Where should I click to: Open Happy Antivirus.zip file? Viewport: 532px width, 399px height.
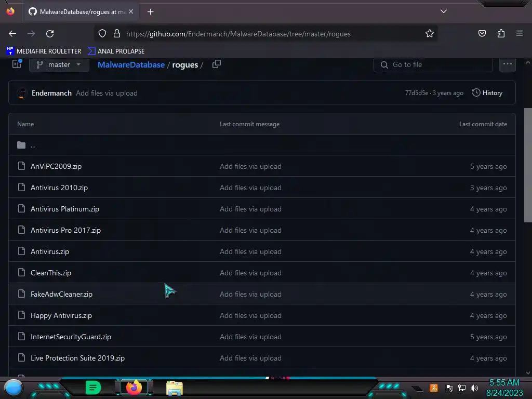tap(61, 315)
